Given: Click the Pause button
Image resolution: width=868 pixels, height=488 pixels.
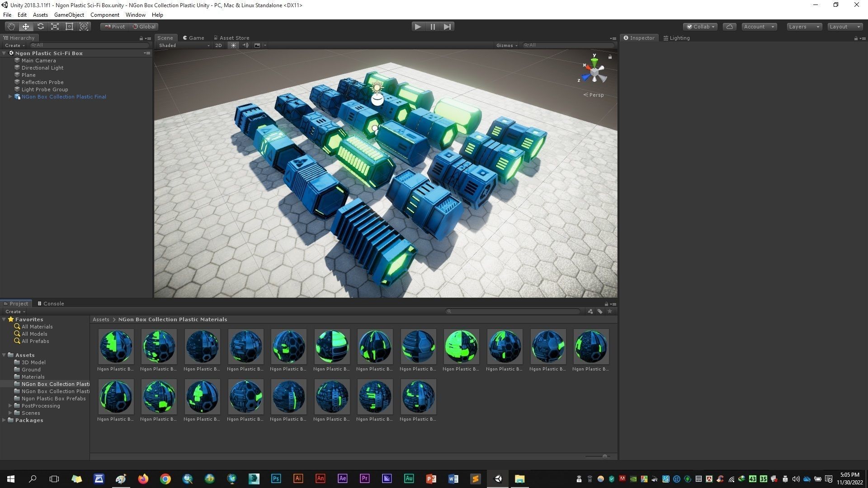Looking at the screenshot, I should tap(433, 27).
